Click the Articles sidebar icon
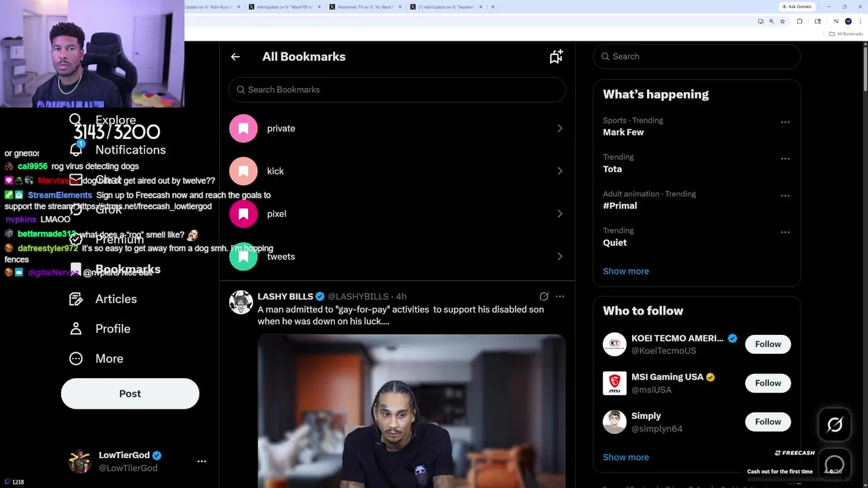The height and width of the screenshot is (488, 868). click(76, 299)
